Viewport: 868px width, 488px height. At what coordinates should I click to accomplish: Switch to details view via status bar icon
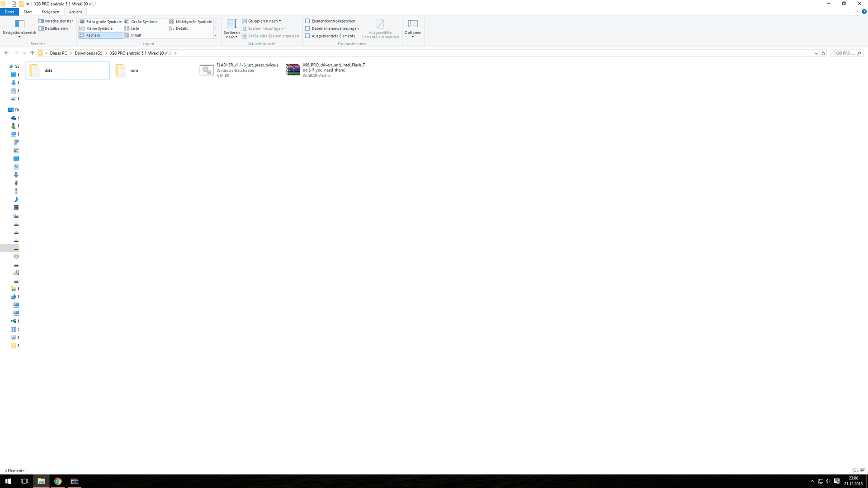855,470
